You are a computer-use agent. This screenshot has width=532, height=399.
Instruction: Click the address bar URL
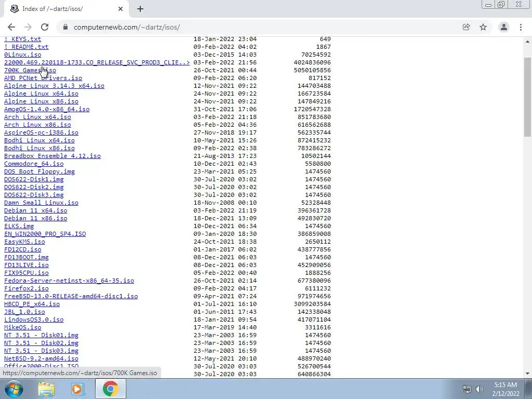(127, 27)
